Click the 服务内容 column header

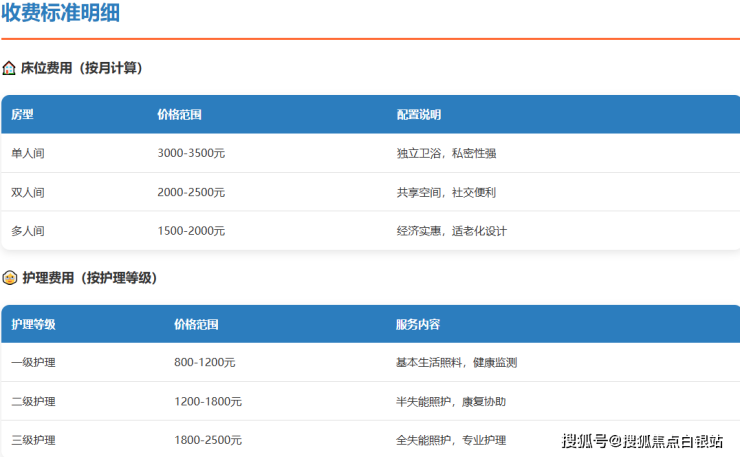[x=418, y=324]
